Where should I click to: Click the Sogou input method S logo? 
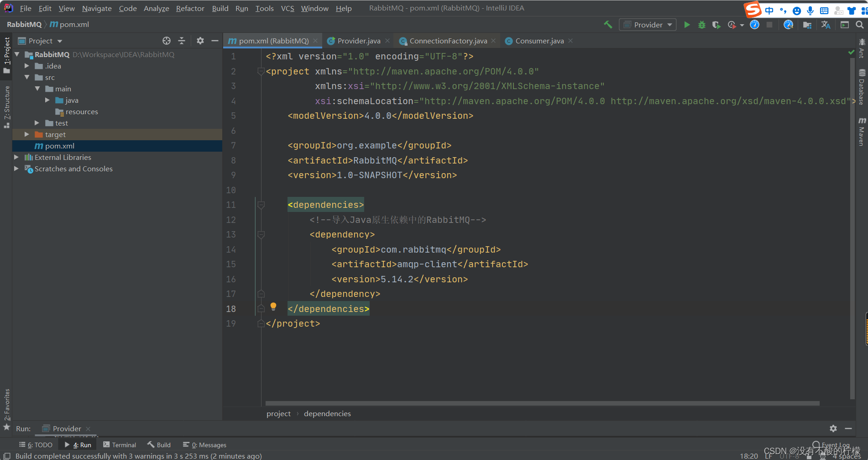pos(753,9)
